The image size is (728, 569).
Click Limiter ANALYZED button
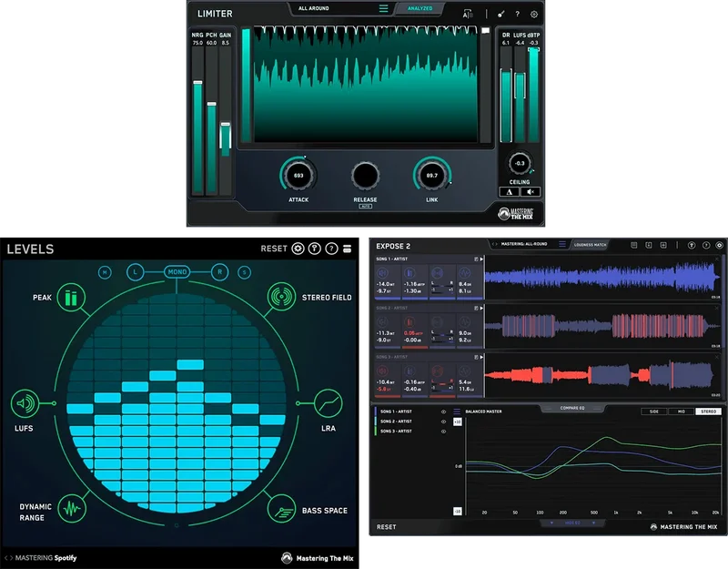tap(420, 8)
